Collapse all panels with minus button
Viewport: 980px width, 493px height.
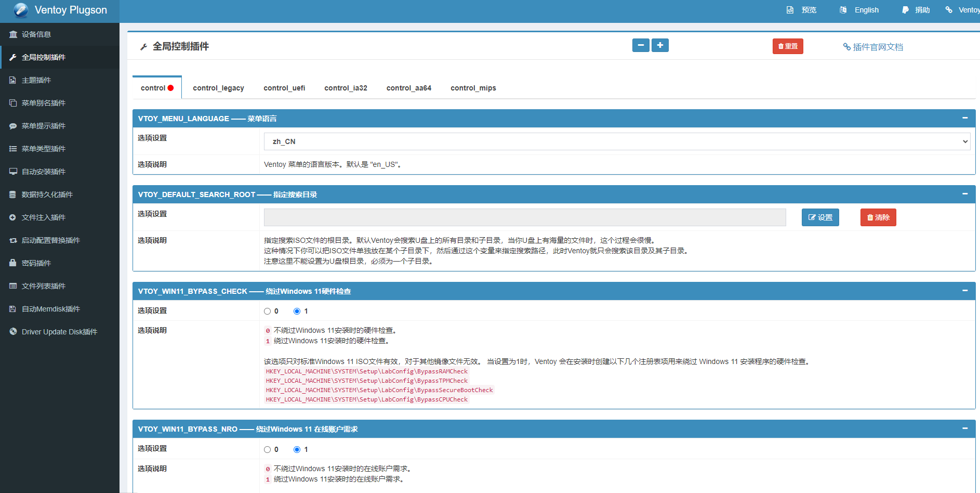click(641, 45)
